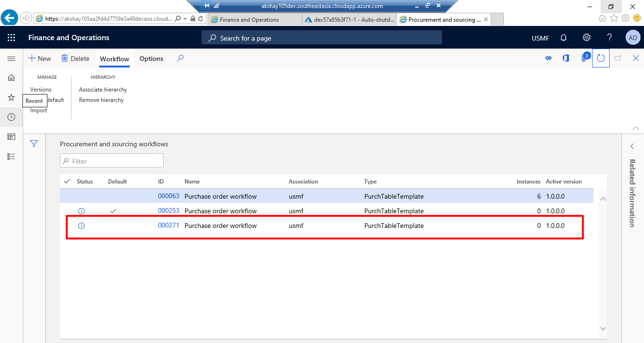Viewport: 644px width, 343px height.
Task: Sort by the ID column header
Action: click(161, 182)
